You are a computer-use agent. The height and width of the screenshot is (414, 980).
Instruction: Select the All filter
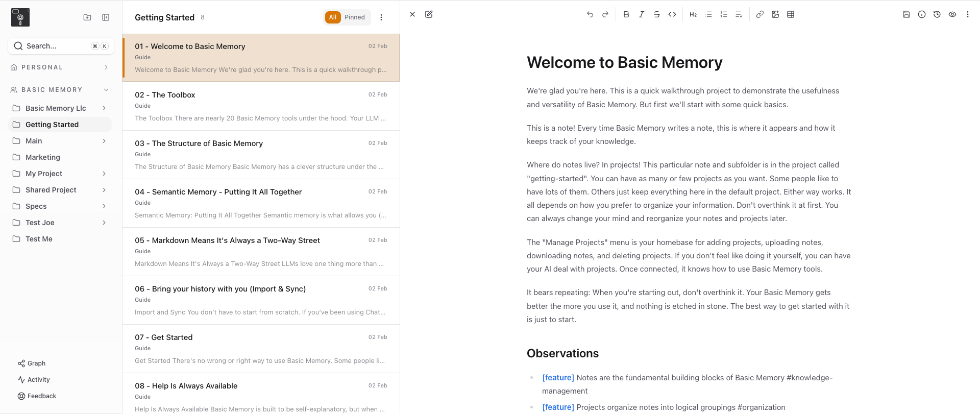pyautogui.click(x=333, y=17)
